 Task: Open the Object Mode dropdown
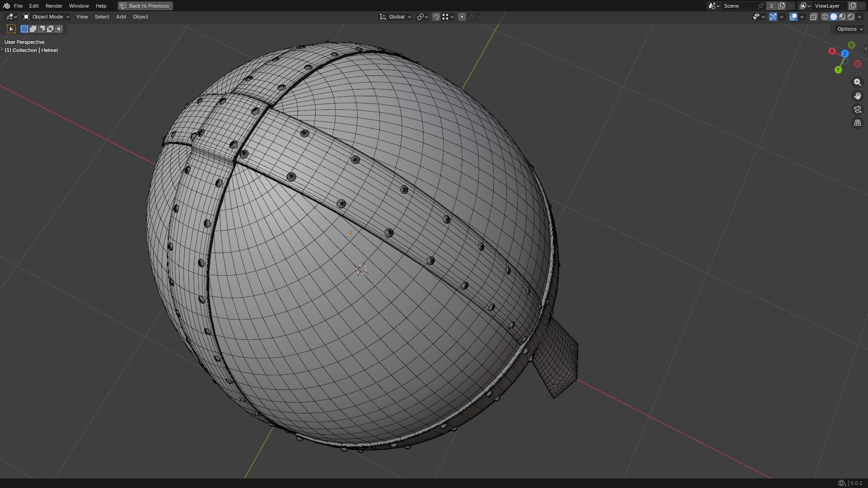(x=46, y=17)
